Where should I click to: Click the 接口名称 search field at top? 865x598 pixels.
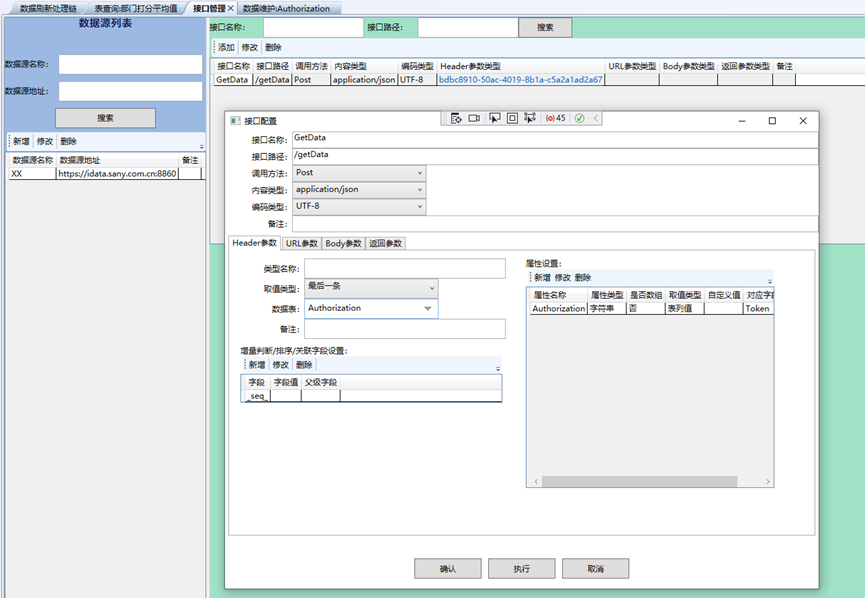[x=313, y=27]
